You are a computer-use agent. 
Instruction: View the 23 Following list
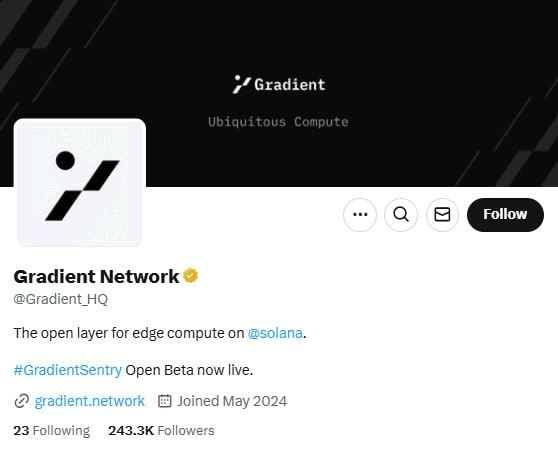tap(52, 430)
